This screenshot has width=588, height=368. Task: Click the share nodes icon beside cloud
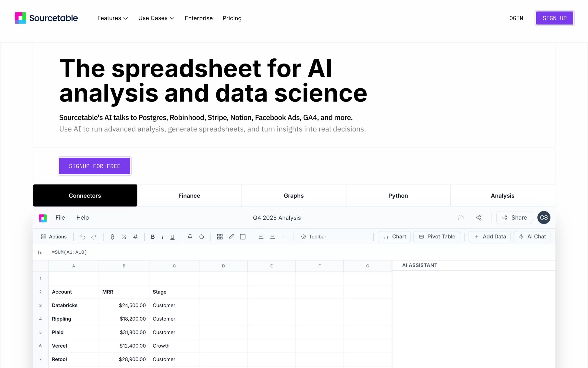(x=479, y=218)
